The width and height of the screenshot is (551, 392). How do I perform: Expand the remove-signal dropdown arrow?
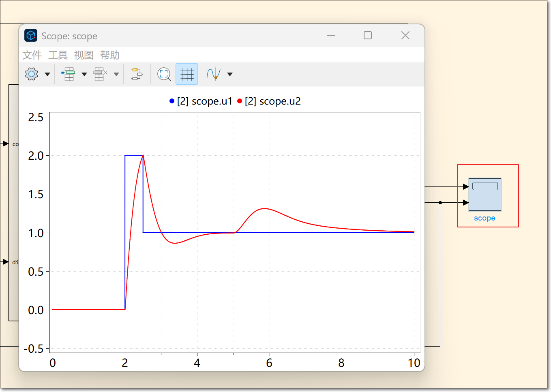click(x=116, y=74)
